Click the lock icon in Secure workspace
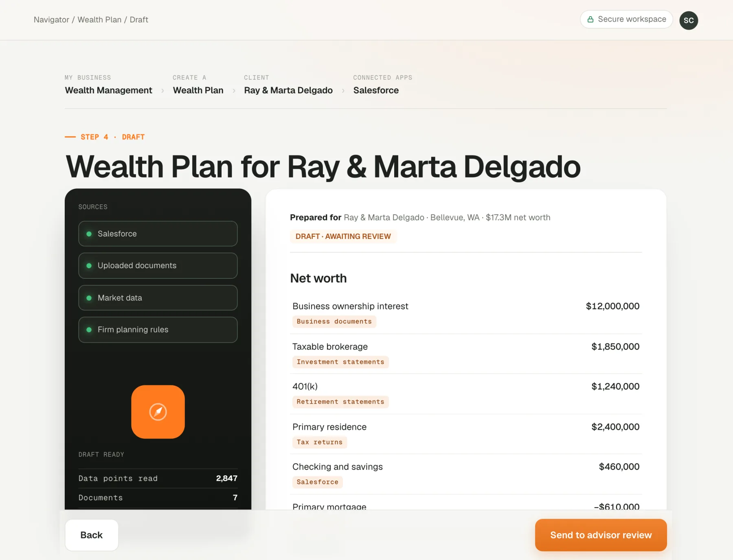 coord(590,20)
